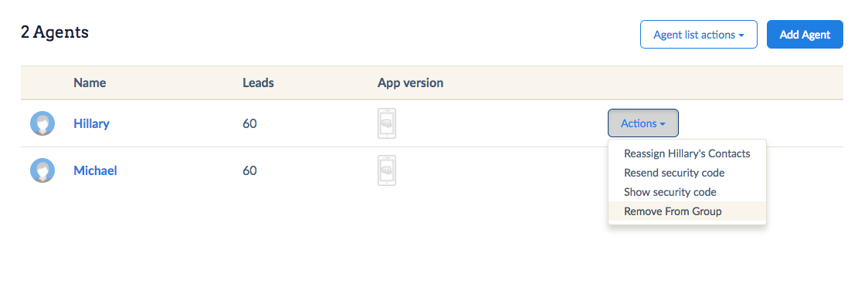Image resolution: width=868 pixels, height=283 pixels.
Task: Click the 2 Agents heading
Action: [55, 32]
